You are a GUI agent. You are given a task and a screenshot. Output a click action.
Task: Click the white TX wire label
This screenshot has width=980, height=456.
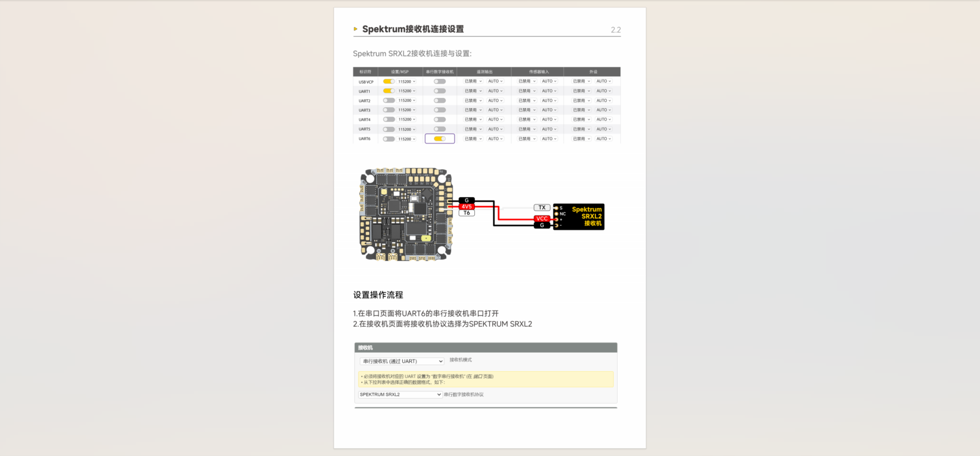[542, 207]
